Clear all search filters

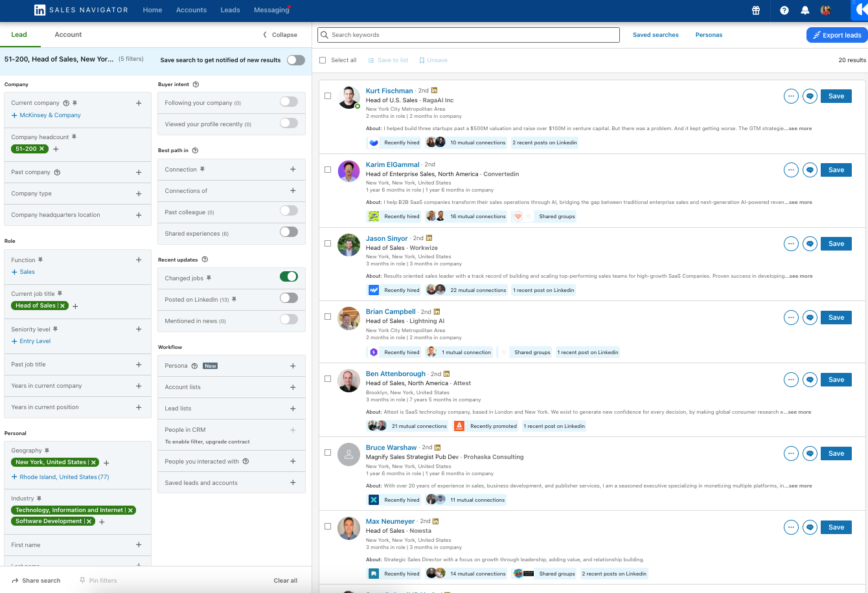click(x=285, y=581)
